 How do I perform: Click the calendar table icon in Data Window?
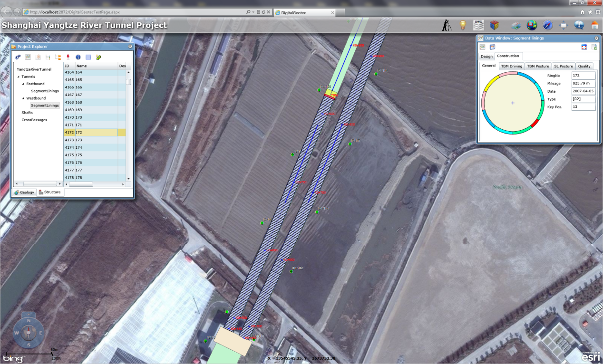493,47
